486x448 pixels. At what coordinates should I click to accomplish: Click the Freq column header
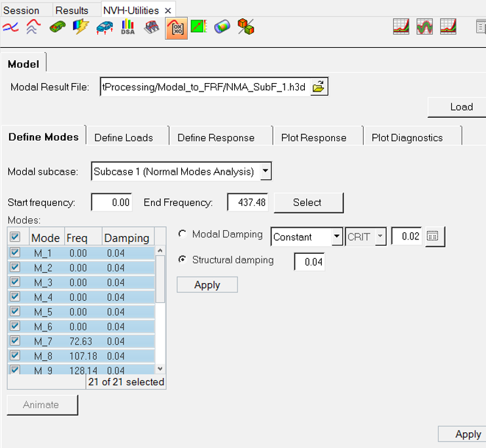[83, 237]
